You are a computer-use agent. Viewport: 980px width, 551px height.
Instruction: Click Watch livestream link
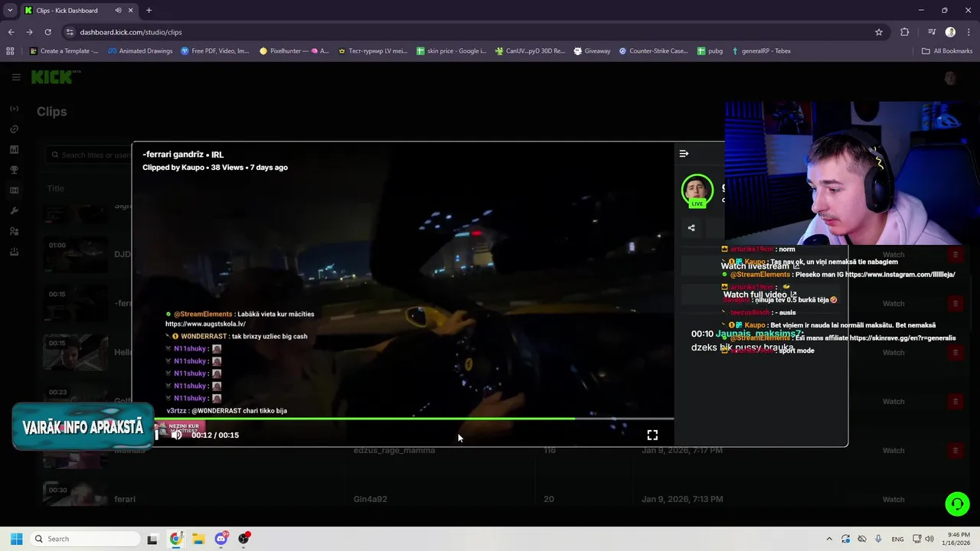point(760,266)
